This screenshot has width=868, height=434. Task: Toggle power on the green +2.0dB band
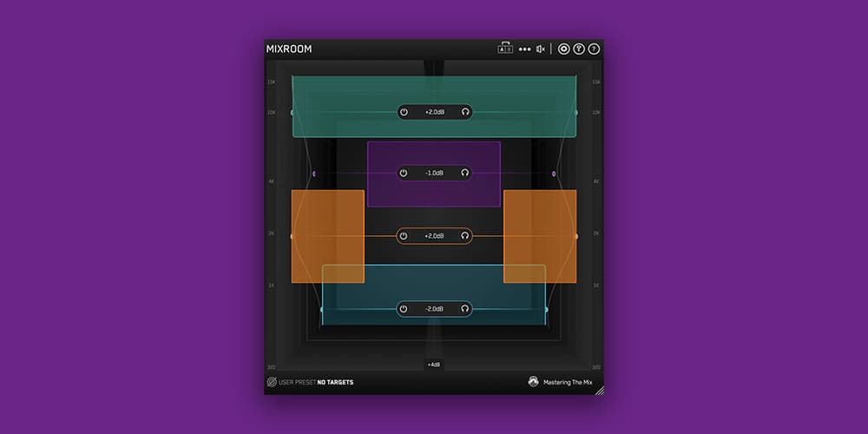pos(404,112)
